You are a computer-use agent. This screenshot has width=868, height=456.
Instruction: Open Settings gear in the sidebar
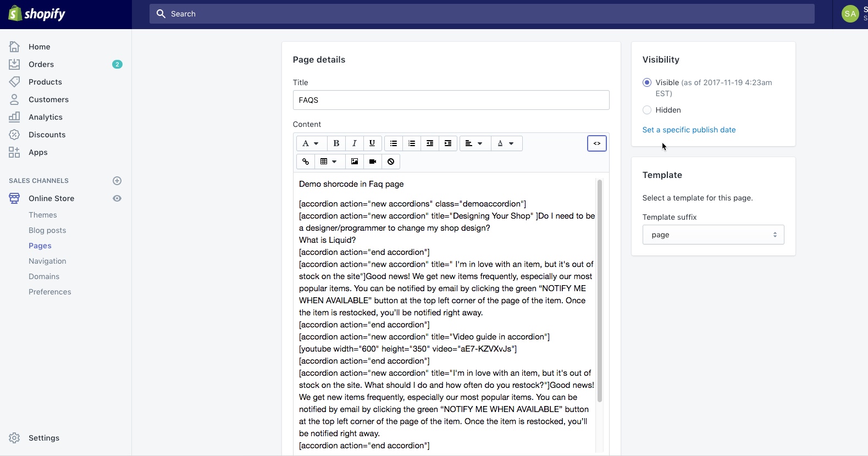[x=14, y=438]
